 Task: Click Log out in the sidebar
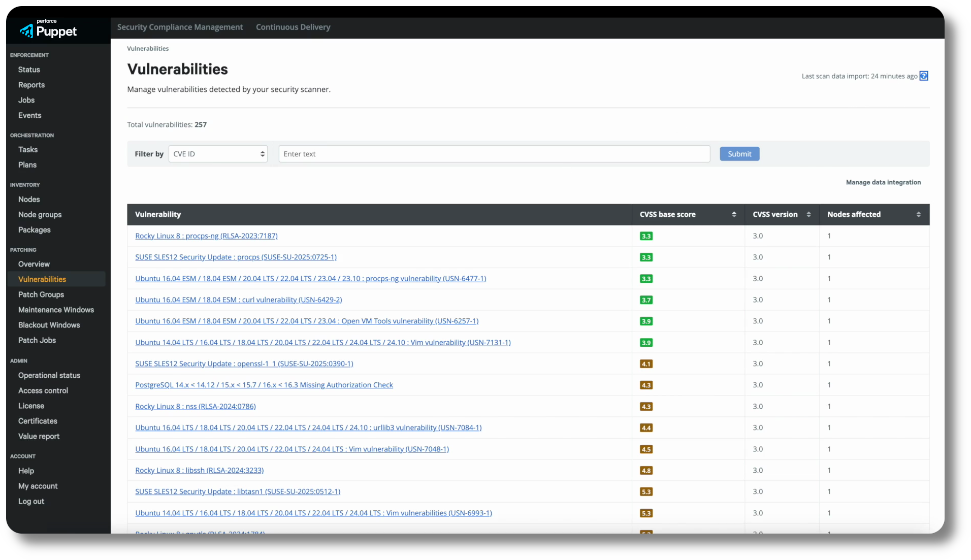(31, 501)
